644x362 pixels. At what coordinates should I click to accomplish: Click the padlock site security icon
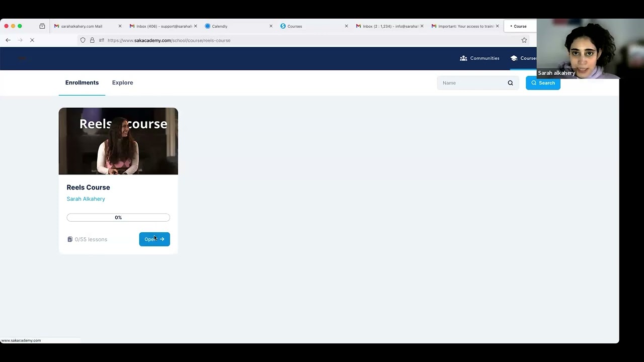click(92, 40)
